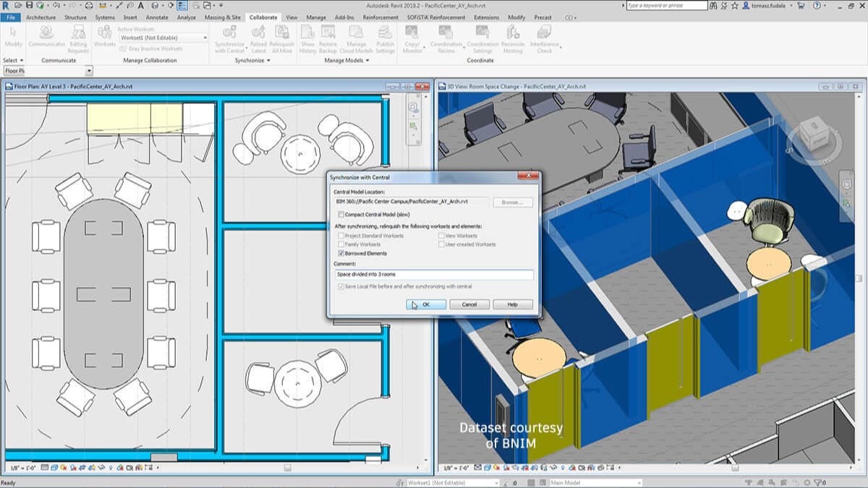868x488 pixels.
Task: Click the Synchronize with Central ribbon icon
Action: coord(230,33)
